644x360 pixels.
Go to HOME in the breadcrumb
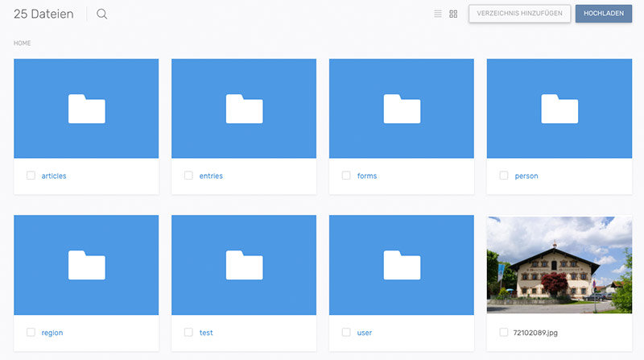tap(23, 43)
